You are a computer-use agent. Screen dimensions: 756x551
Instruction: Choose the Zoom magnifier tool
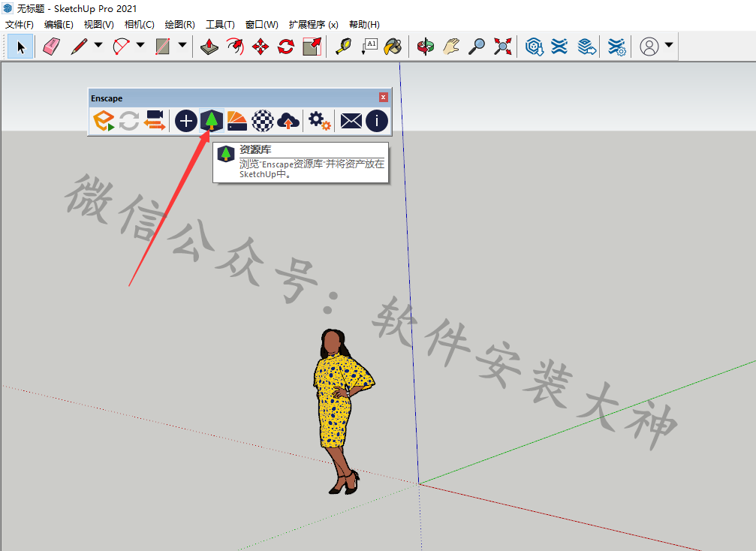pyautogui.click(x=477, y=47)
